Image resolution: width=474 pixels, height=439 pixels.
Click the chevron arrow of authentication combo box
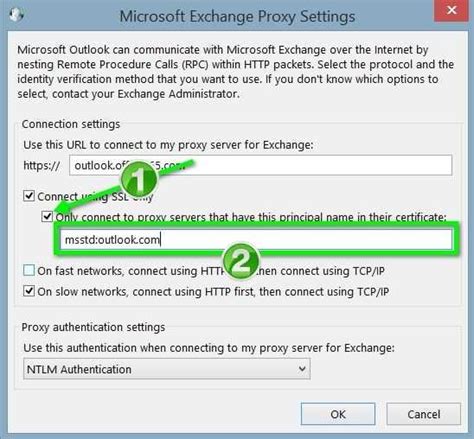302,369
